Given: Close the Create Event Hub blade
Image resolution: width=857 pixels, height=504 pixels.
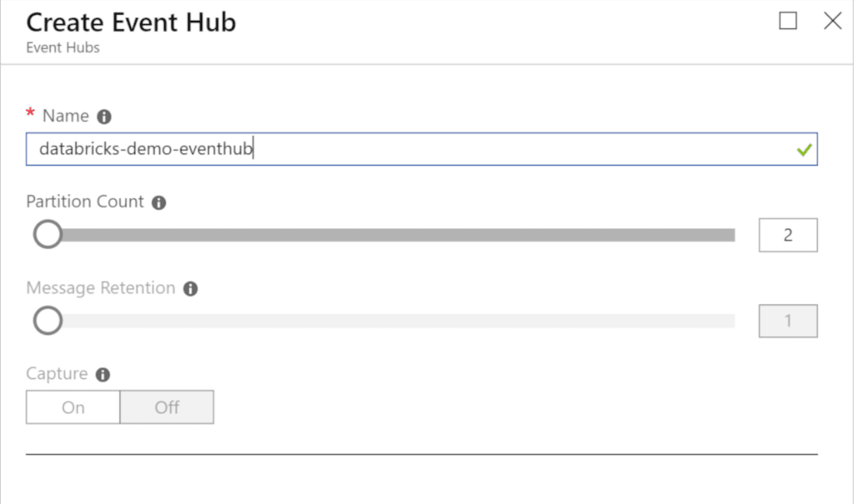Looking at the screenshot, I should pos(832,22).
